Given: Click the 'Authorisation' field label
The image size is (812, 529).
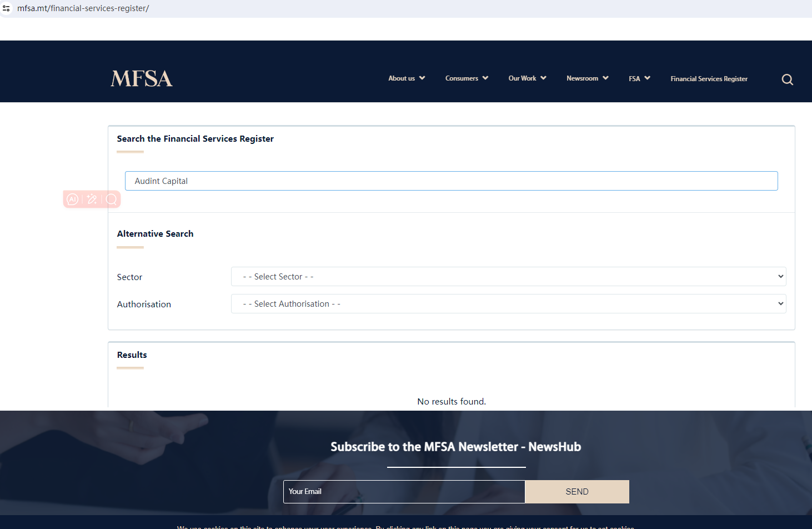Looking at the screenshot, I should click(144, 305).
